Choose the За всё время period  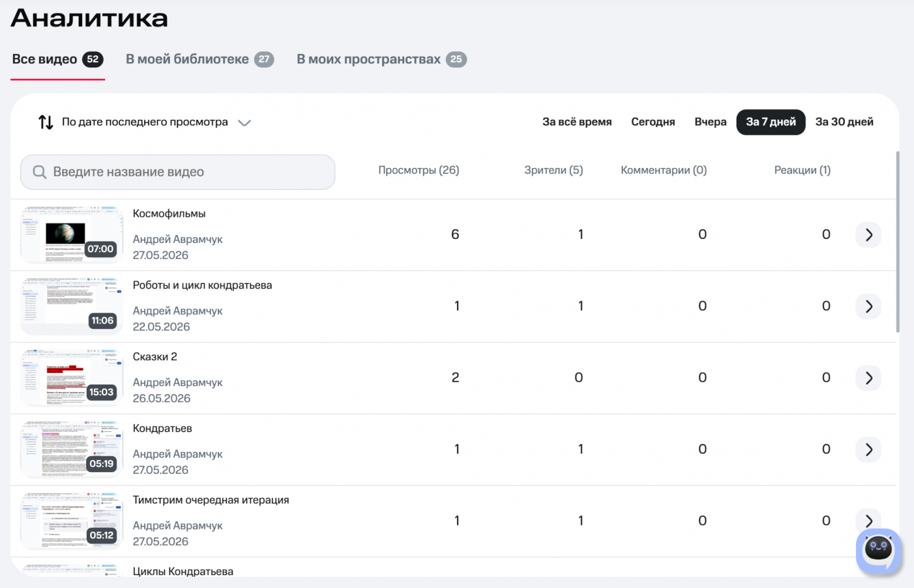(x=577, y=122)
